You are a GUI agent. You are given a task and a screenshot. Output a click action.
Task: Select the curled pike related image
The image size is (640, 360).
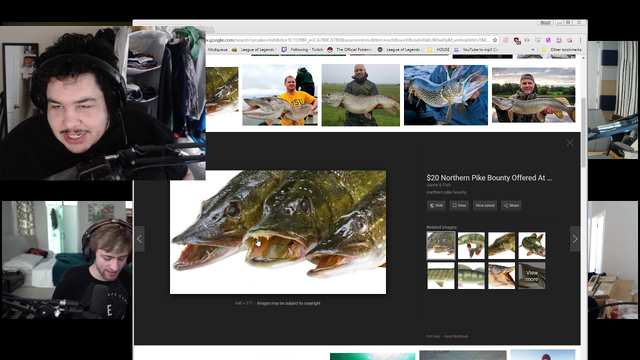[x=471, y=245]
